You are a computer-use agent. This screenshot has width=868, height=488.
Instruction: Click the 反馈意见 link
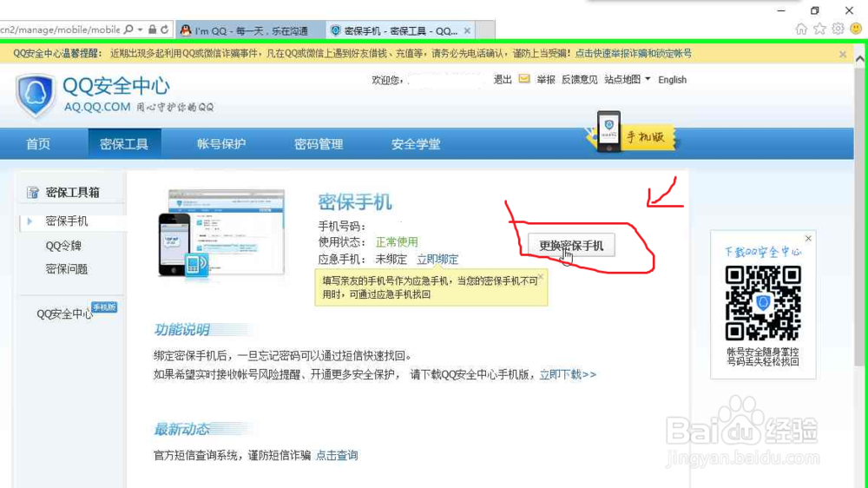pos(580,80)
